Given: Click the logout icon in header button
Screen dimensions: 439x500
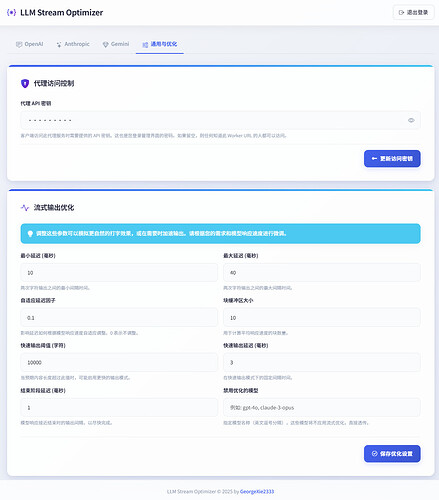Looking at the screenshot, I should coord(401,13).
